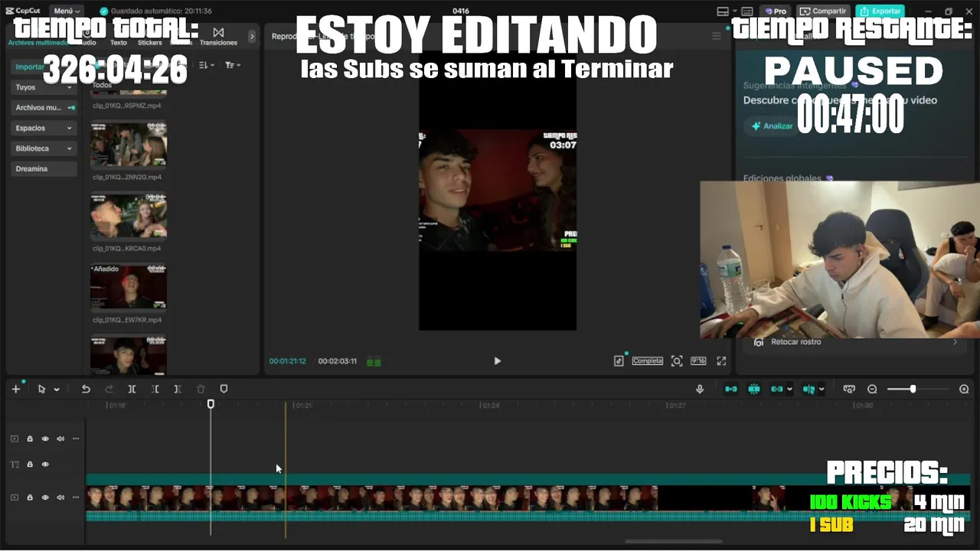980x551 pixels.
Task: Show more tabs with the right arrow
Action: [252, 36]
